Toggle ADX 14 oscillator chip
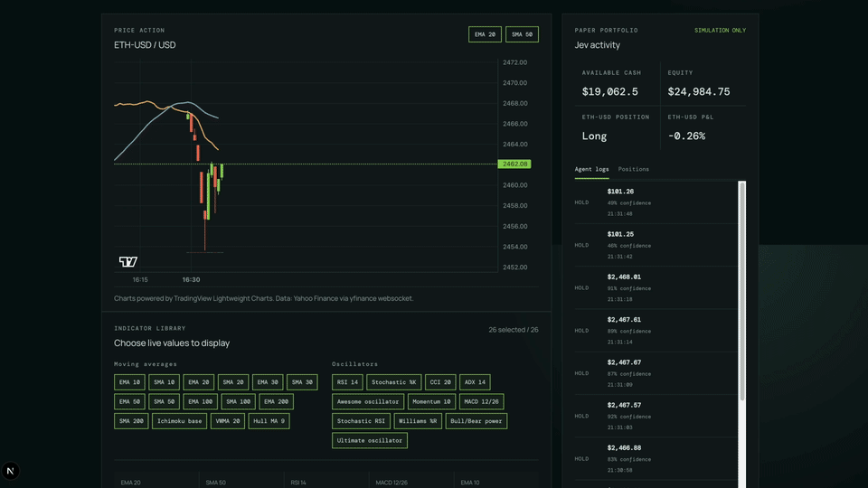This screenshot has width=868, height=488. [x=475, y=382]
